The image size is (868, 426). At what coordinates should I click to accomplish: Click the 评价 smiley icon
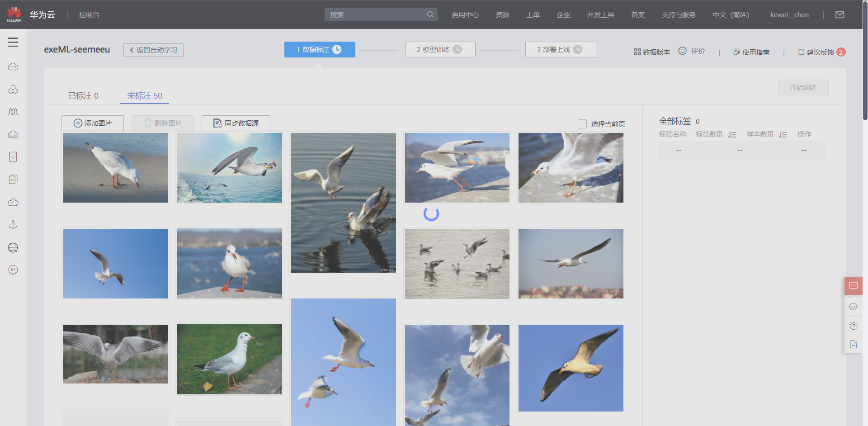(682, 51)
